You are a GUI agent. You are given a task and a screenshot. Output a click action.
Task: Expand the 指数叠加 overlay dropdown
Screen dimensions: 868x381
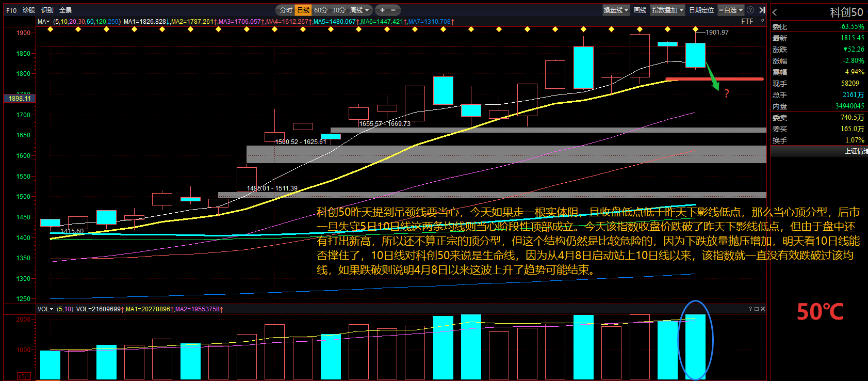coord(668,10)
